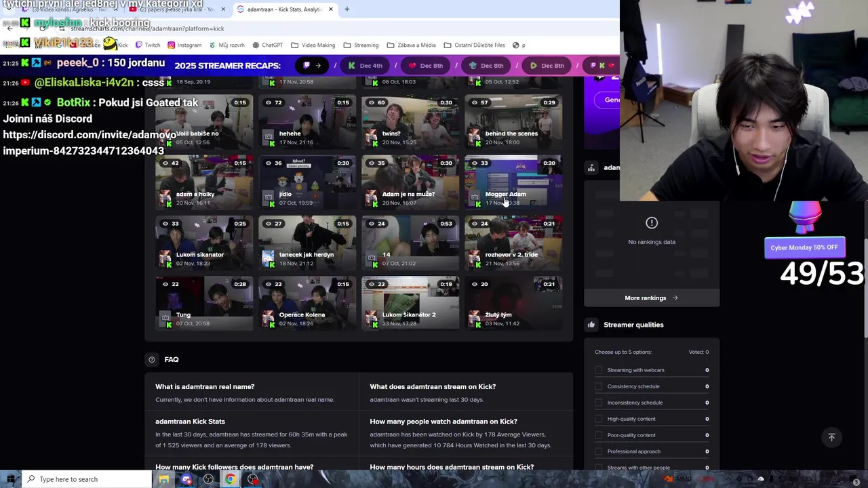This screenshot has height=488, width=868.
Task: Check 'Poor-quality content' option
Action: (x=599, y=435)
